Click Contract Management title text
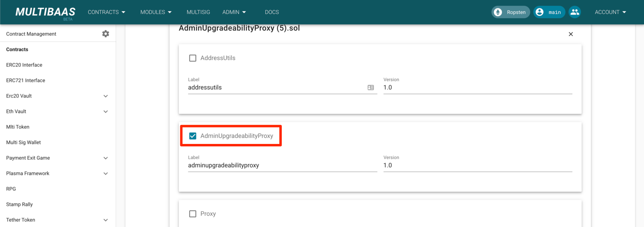 point(31,34)
